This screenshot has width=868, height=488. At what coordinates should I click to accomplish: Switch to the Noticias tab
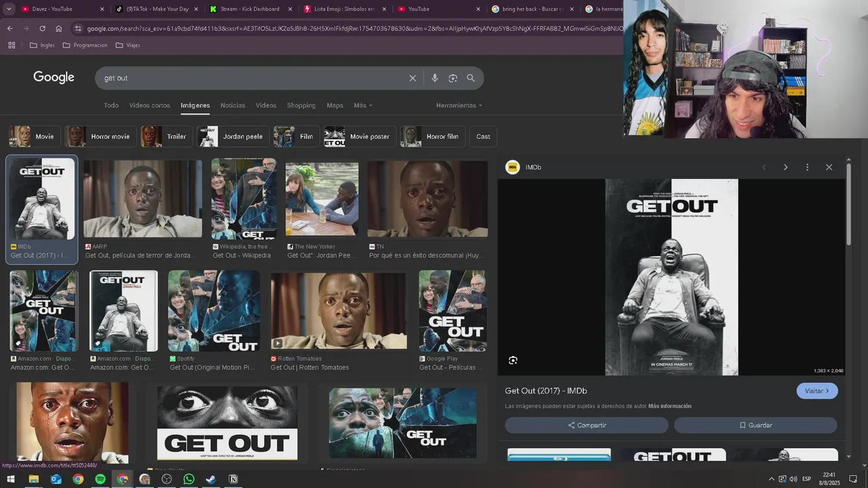pyautogui.click(x=233, y=106)
